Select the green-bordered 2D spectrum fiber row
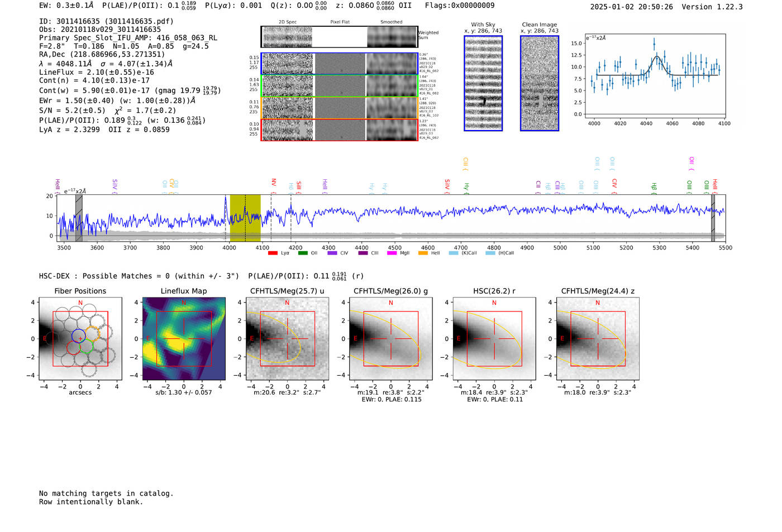Viewport: 782px width, 532px height. click(x=339, y=86)
